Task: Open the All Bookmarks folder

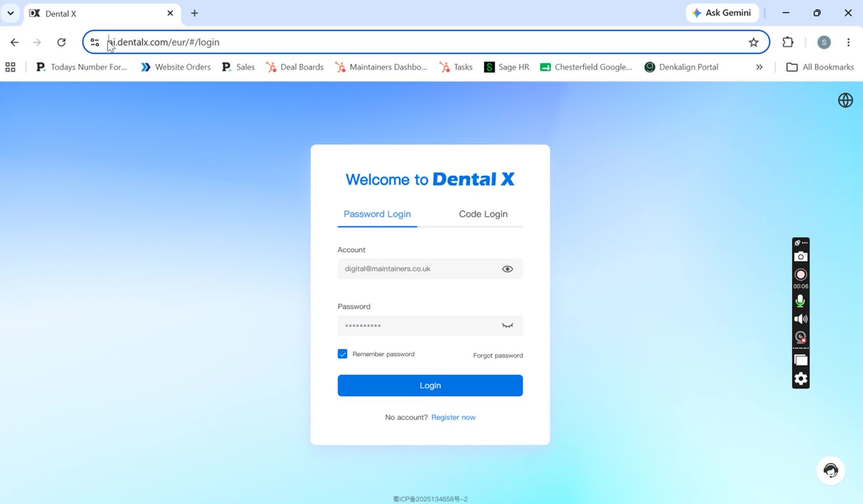Action: point(820,67)
